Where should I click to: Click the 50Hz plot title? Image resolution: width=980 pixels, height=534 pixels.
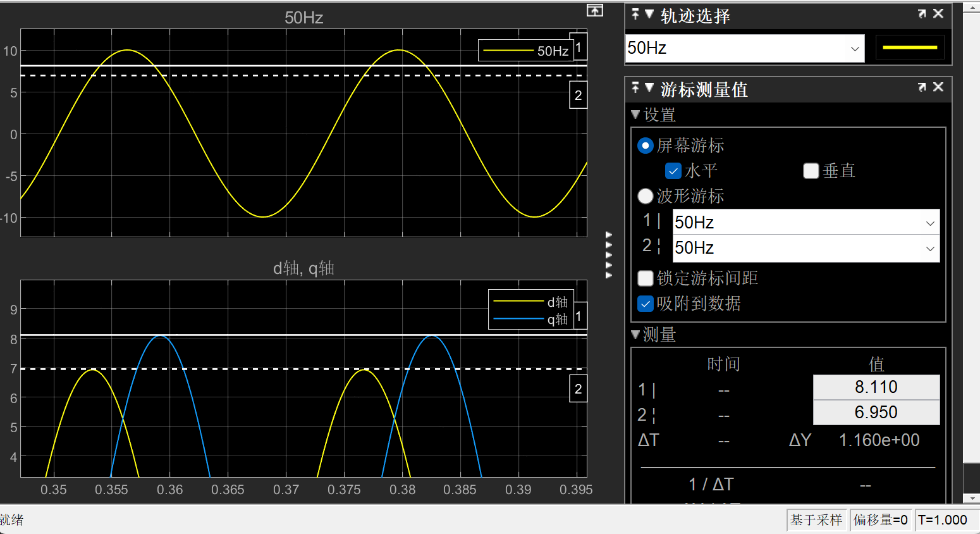303,18
